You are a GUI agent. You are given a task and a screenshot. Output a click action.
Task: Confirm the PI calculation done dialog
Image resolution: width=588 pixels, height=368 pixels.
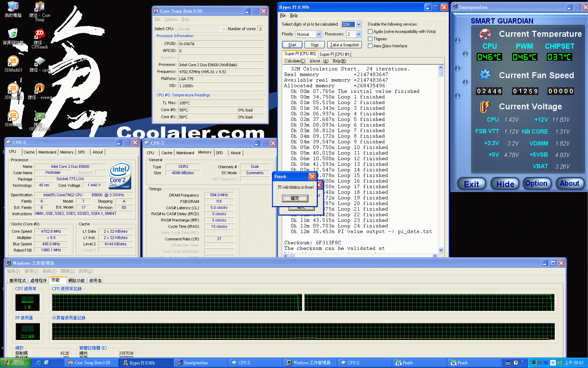pyautogui.click(x=295, y=198)
